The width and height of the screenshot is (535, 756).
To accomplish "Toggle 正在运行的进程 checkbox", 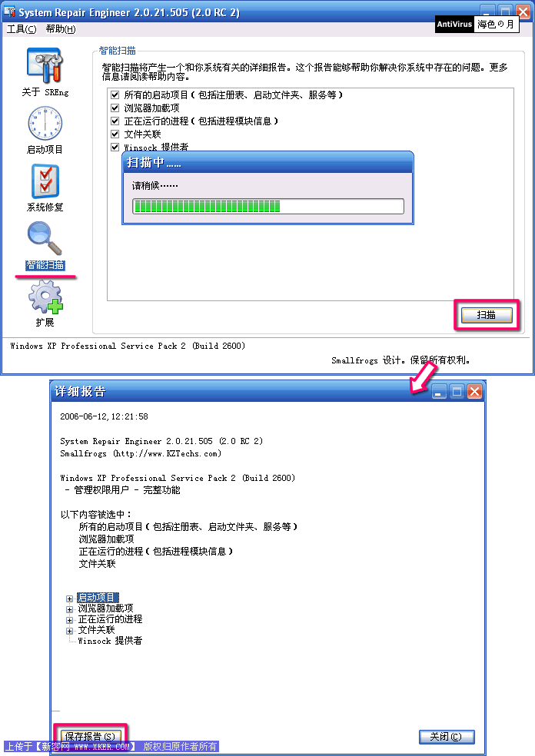I will click(x=115, y=121).
